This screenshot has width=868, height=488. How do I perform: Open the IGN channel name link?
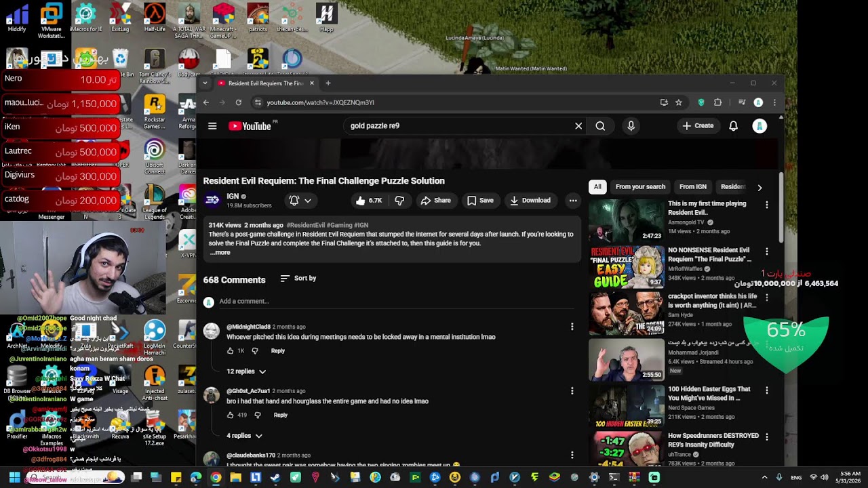point(233,197)
